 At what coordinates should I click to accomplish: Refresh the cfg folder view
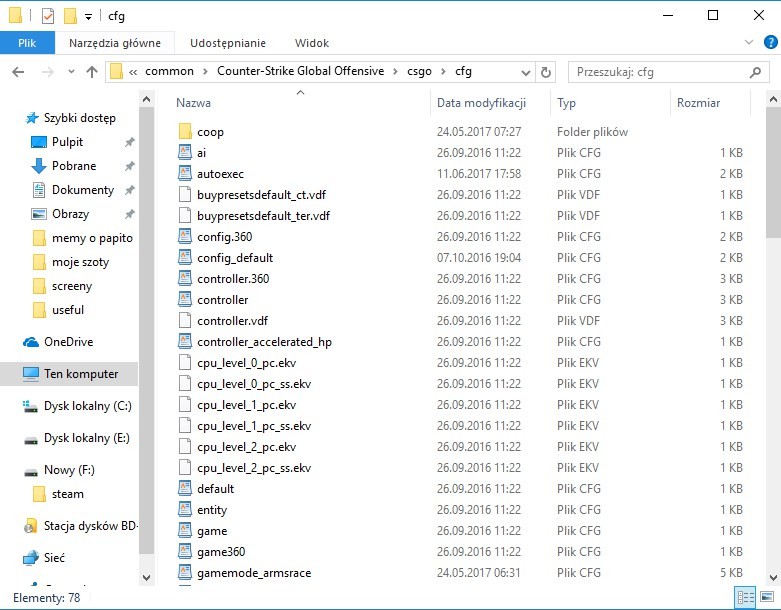point(545,73)
